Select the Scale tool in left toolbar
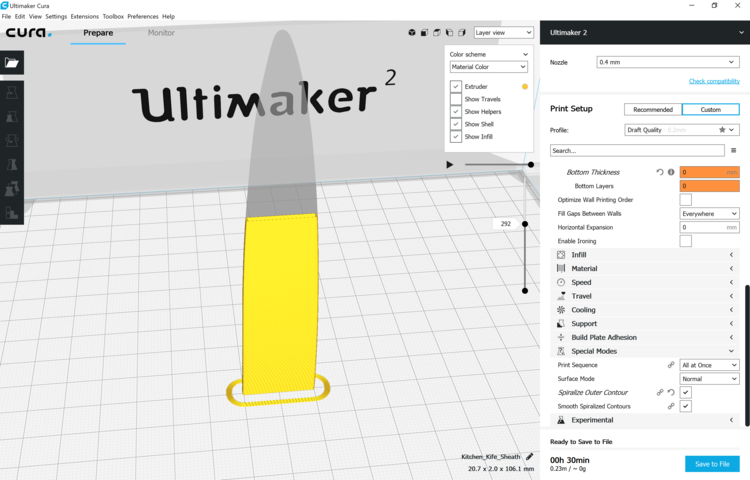The height and width of the screenshot is (480, 750). click(x=11, y=116)
